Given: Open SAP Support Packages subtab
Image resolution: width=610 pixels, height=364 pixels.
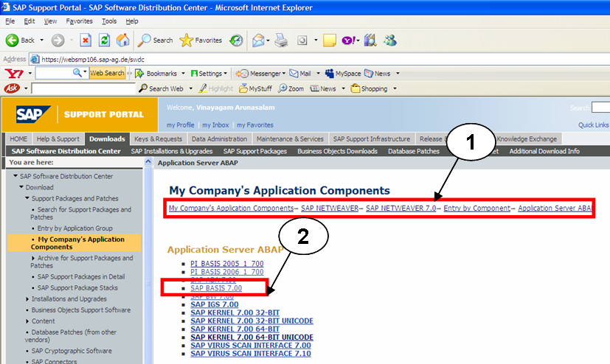Looking at the screenshot, I should pos(254,151).
